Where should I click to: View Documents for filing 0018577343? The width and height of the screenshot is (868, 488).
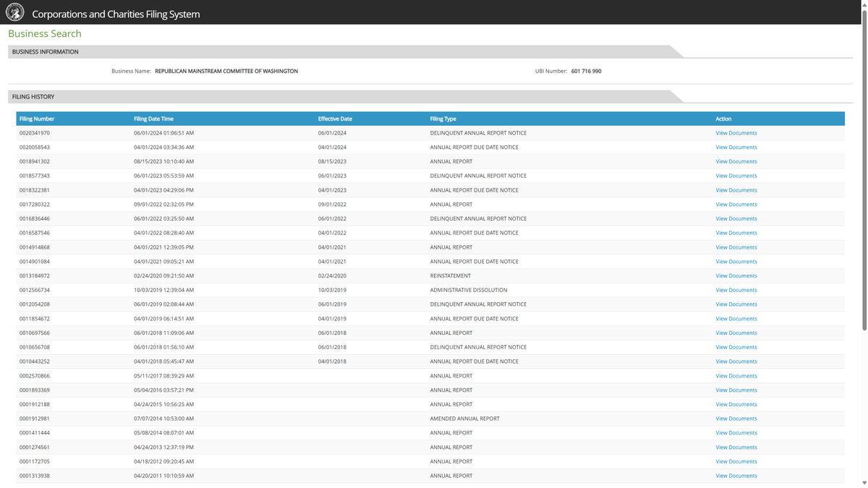point(736,176)
